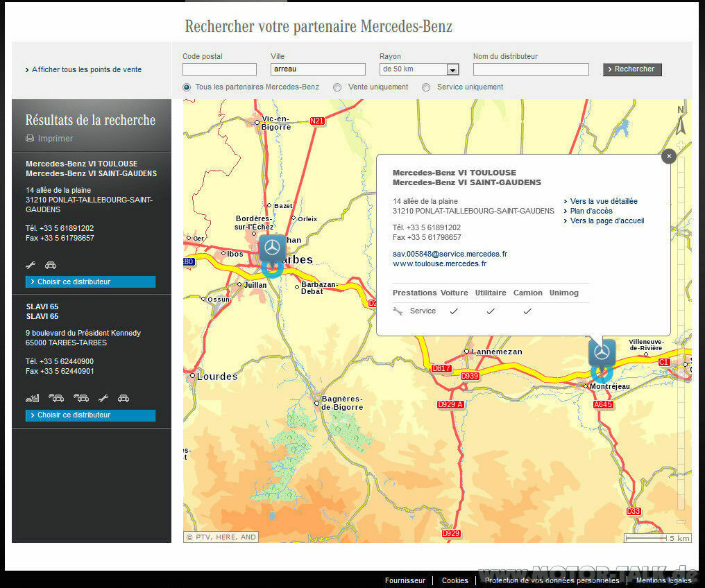
Task: Click the 'Lannemezan' town label on map
Action: 497,352
